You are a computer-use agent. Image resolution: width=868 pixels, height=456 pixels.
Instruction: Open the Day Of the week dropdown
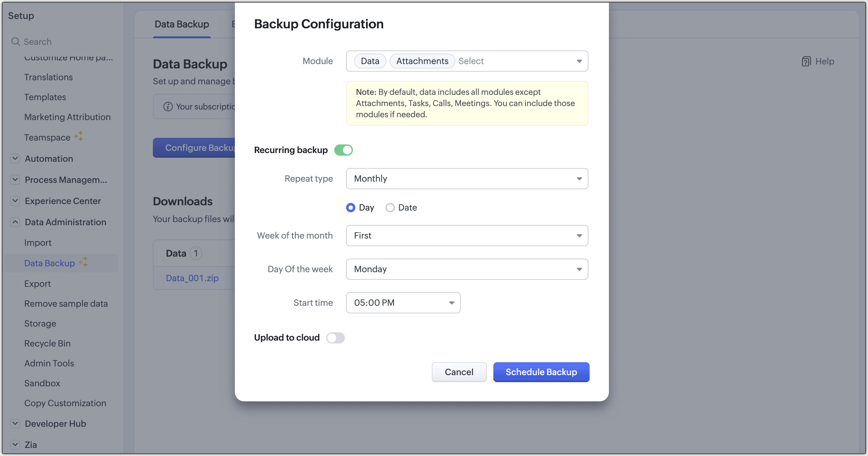coord(467,269)
